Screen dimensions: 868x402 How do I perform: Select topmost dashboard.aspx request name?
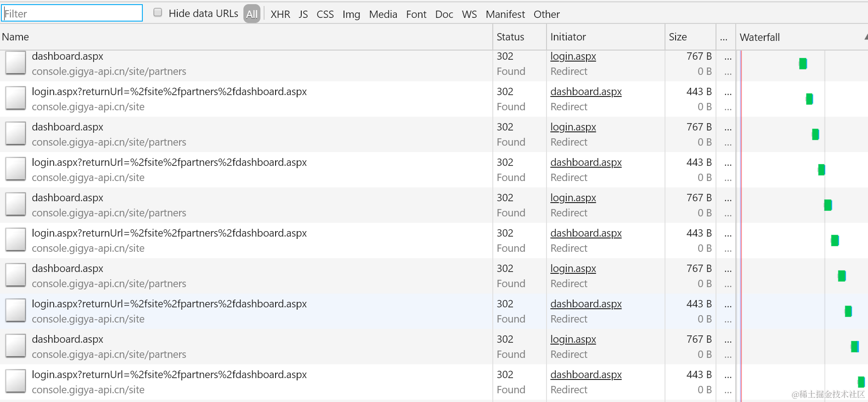pyautogui.click(x=68, y=57)
